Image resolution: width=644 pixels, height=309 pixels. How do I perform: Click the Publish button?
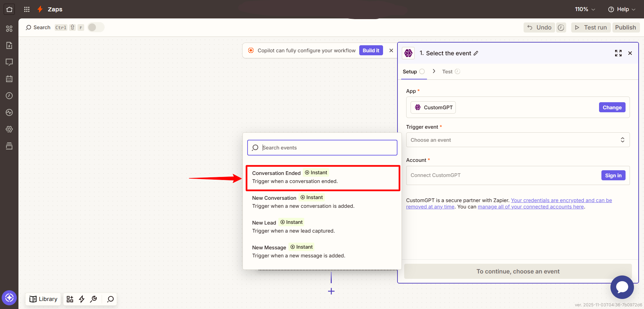(x=626, y=27)
